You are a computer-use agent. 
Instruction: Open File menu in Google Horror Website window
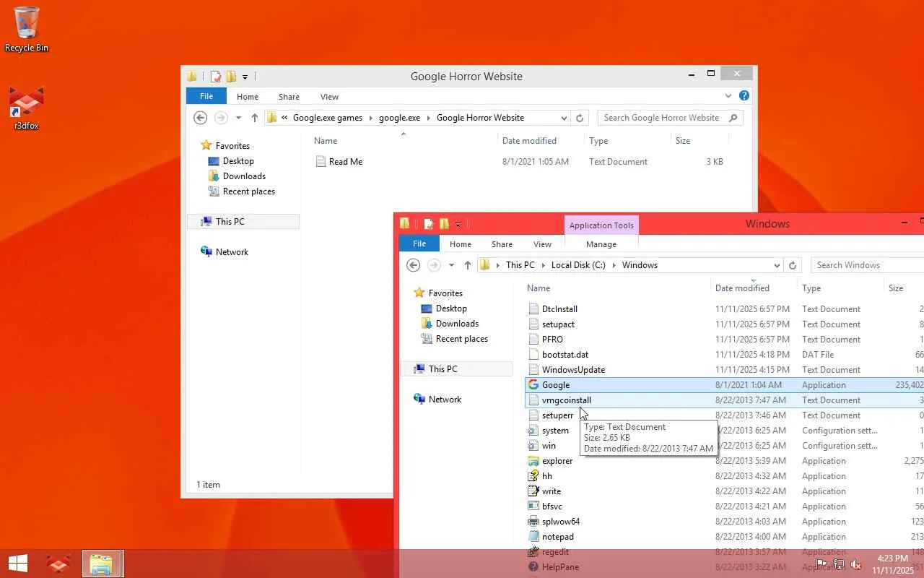[x=206, y=96]
